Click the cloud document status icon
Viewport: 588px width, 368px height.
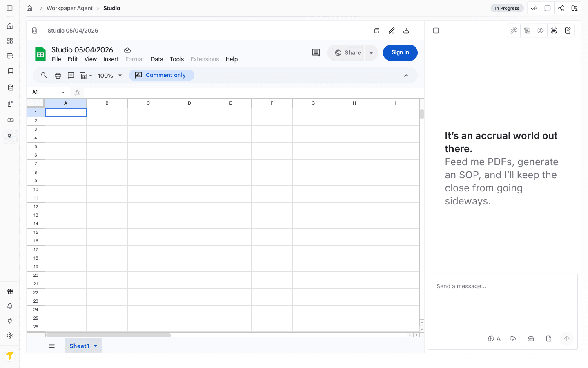click(127, 50)
